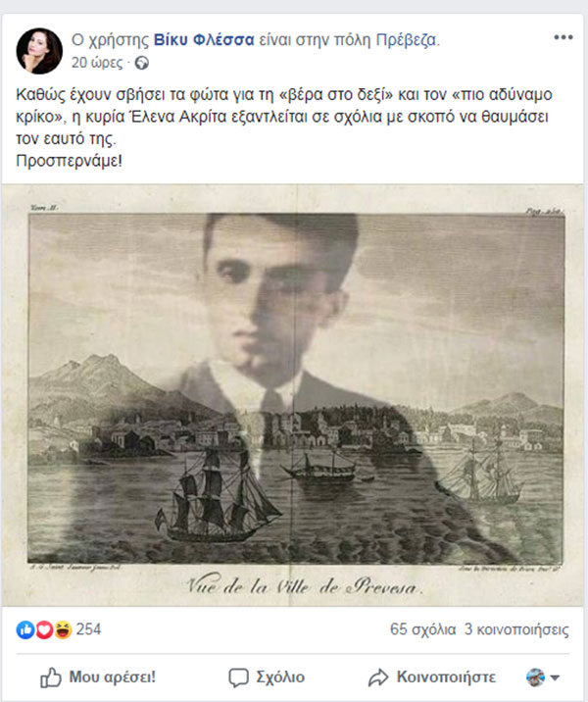Click the globe public audience icon
The image size is (588, 702).
(x=142, y=63)
